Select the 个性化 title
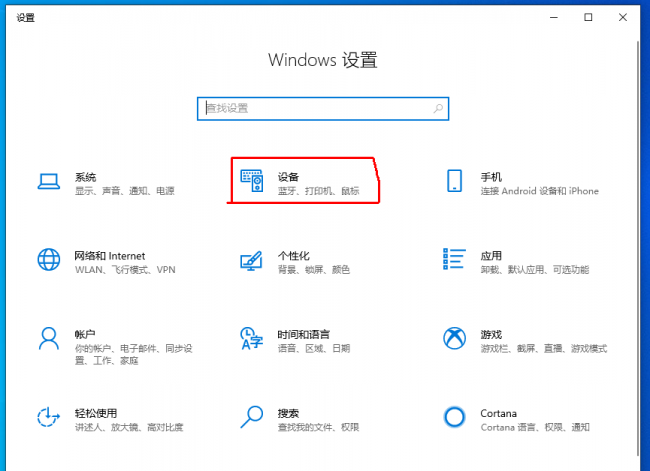 (x=293, y=256)
